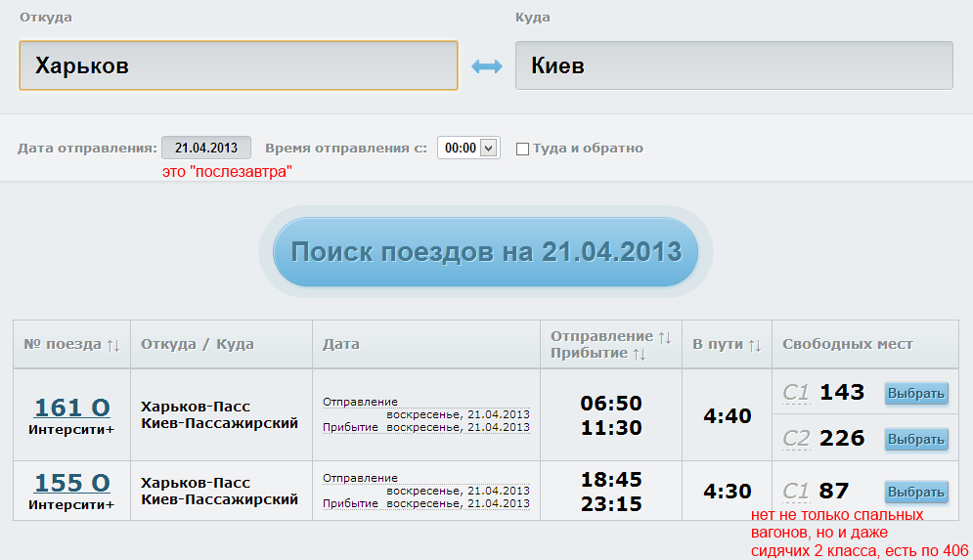
Task: Sort by travel duration arrows
Action: tap(754, 345)
